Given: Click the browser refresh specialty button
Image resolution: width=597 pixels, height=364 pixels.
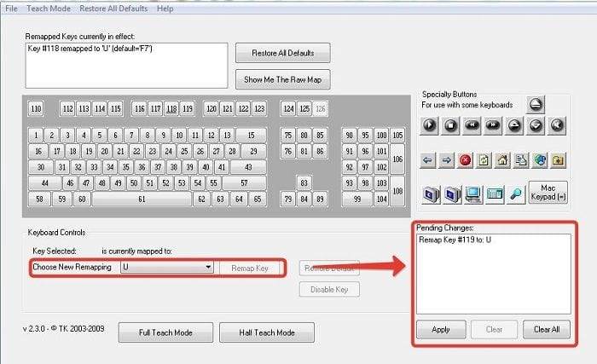Looking at the screenshot, I should click(x=484, y=159).
